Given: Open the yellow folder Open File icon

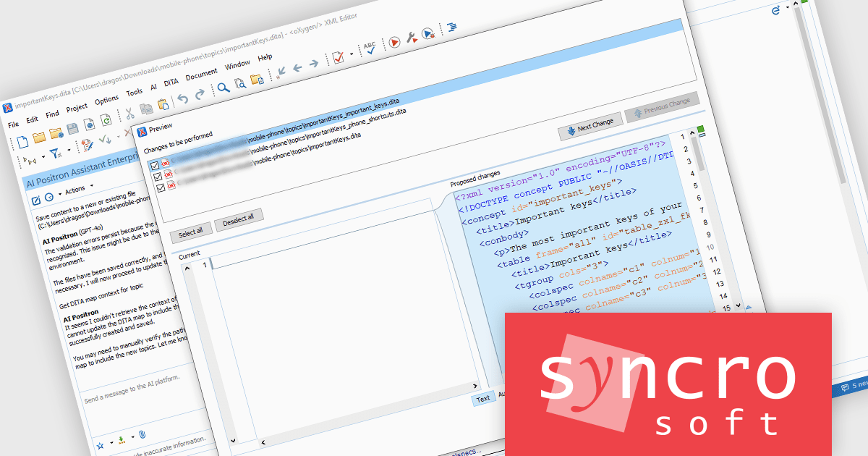Looking at the screenshot, I should tap(40, 136).
